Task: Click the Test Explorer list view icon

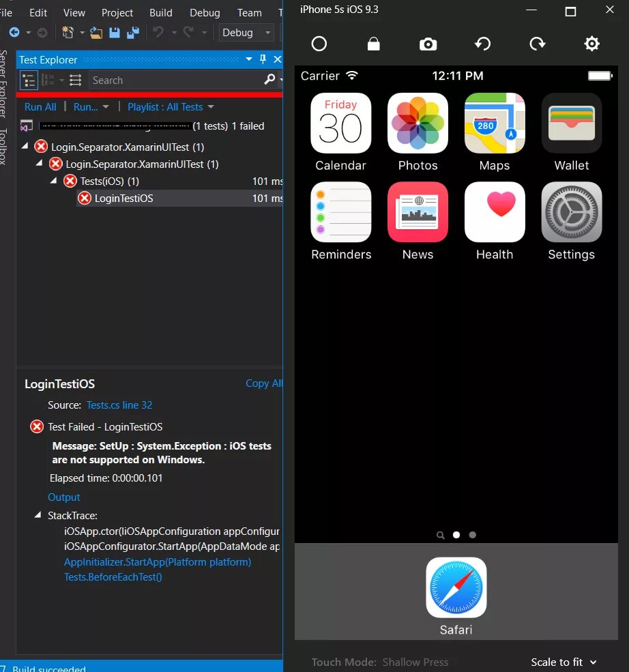Action: click(x=76, y=80)
